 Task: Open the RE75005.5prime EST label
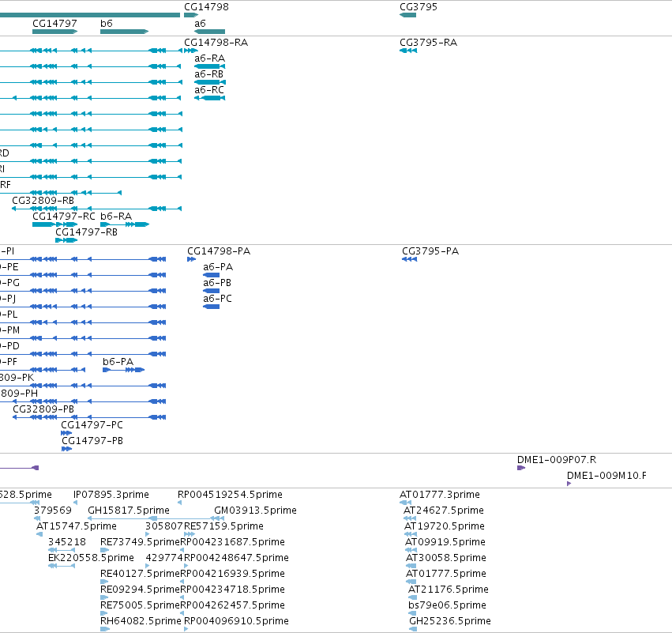140,605
